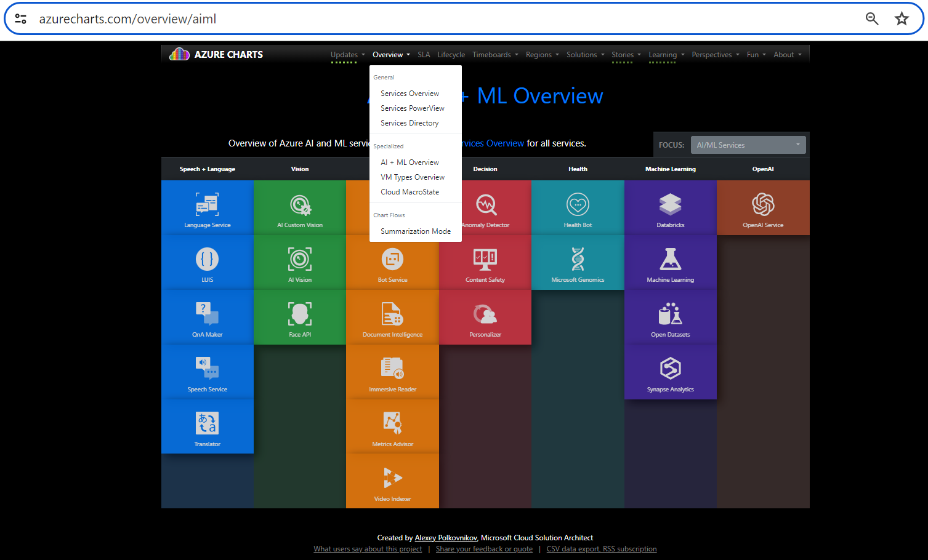Open the FOCUS services dropdown

748,145
